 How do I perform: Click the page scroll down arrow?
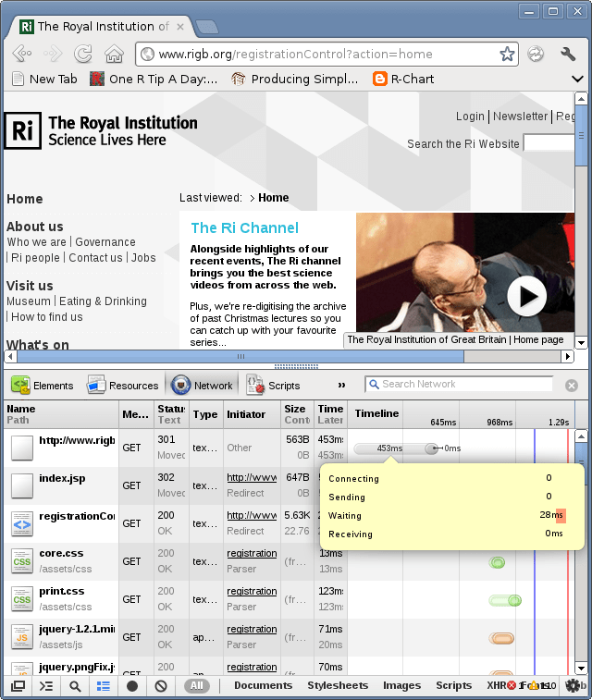coord(581,343)
